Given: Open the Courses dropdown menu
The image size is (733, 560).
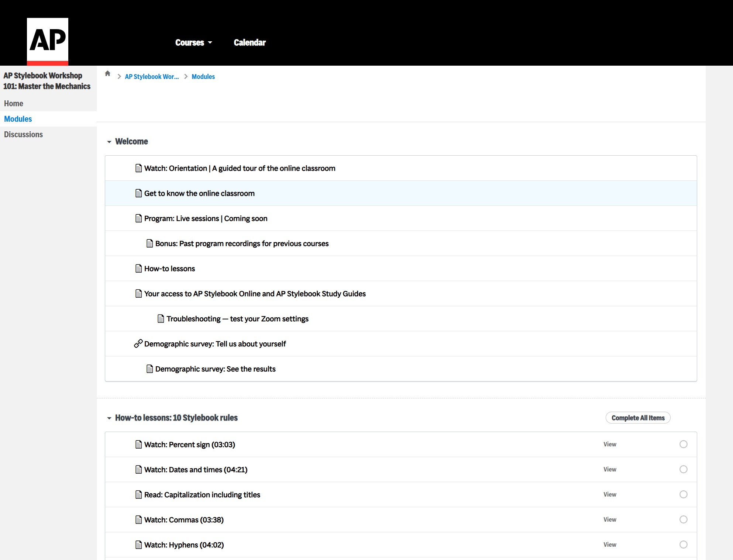Looking at the screenshot, I should pyautogui.click(x=194, y=43).
